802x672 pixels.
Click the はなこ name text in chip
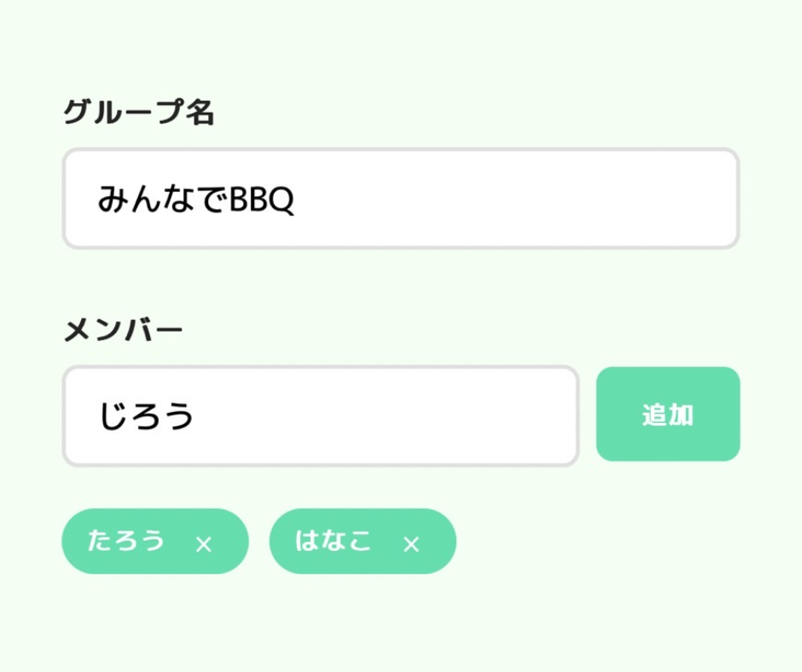[334, 541]
